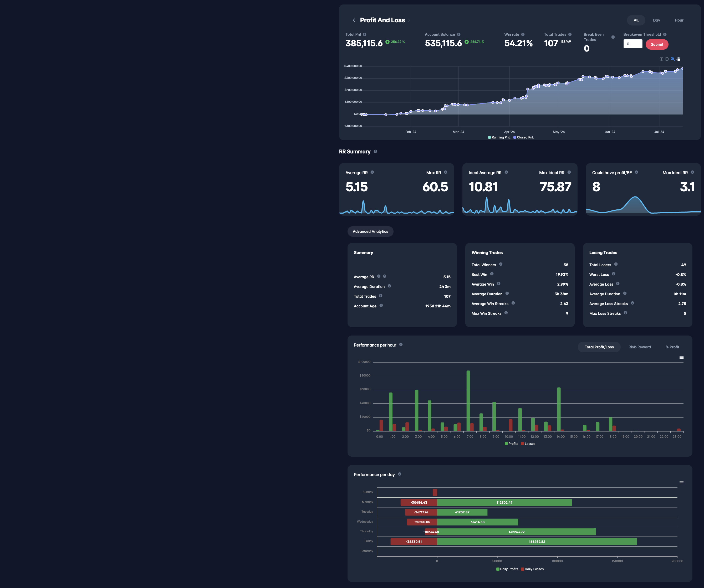
Task: Switch to the Day timeframe tab
Action: point(656,20)
